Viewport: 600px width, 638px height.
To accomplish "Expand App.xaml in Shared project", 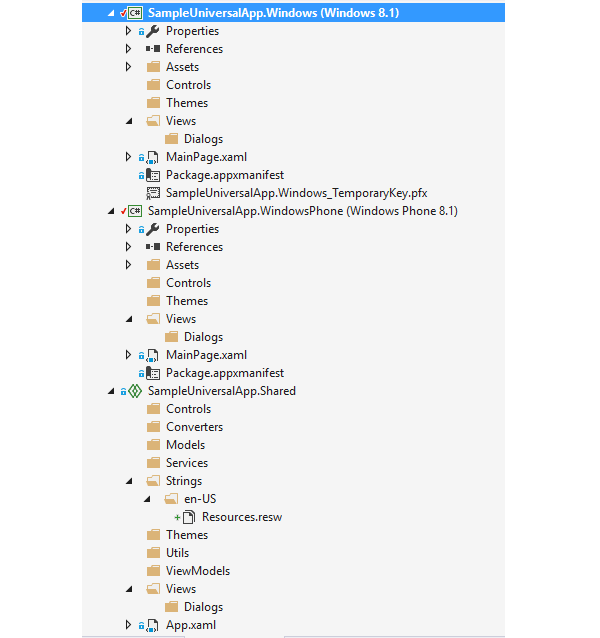I will [x=128, y=625].
